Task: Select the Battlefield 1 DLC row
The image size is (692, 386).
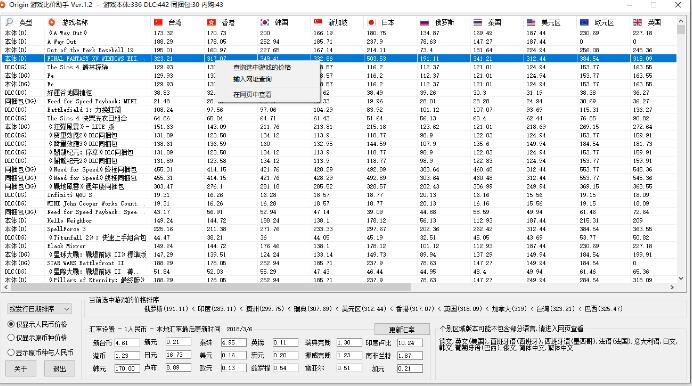Action: point(339,109)
